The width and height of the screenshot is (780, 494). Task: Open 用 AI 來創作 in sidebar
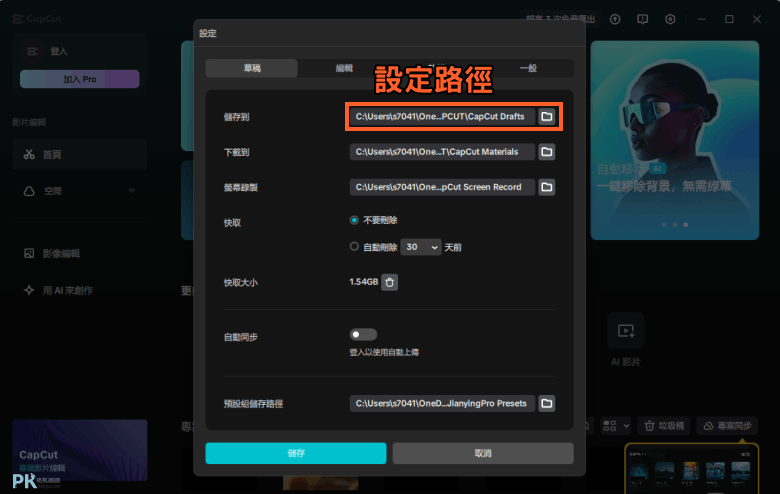tap(58, 291)
